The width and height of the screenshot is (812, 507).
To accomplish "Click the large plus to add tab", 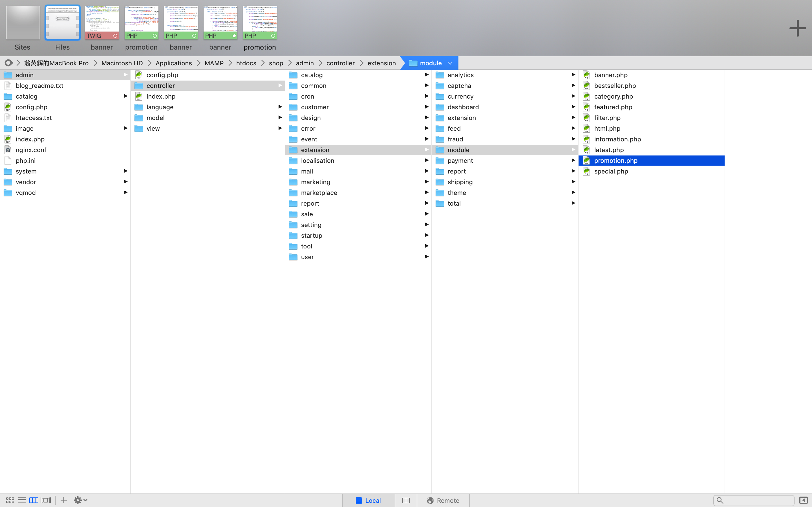I will pyautogui.click(x=798, y=28).
